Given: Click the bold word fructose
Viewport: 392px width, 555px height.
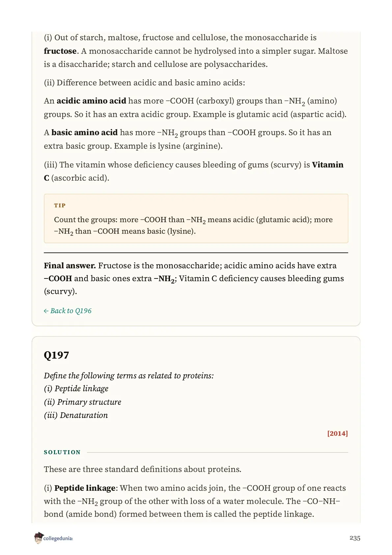Looking at the screenshot, I should click(60, 51).
